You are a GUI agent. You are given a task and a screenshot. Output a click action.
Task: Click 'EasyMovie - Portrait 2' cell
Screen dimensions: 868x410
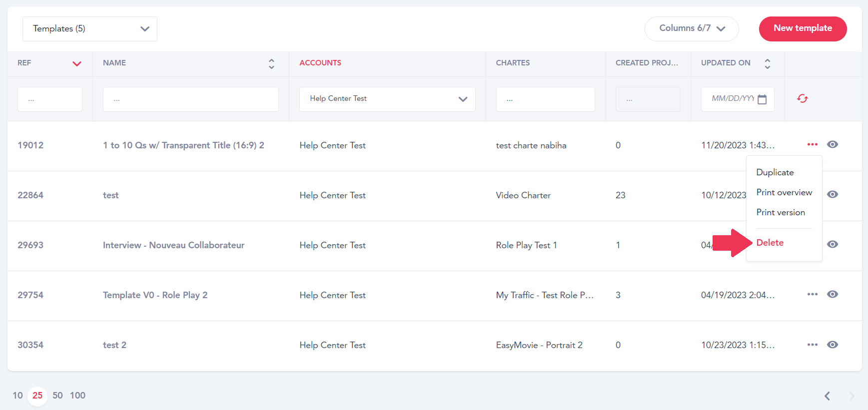coord(539,345)
